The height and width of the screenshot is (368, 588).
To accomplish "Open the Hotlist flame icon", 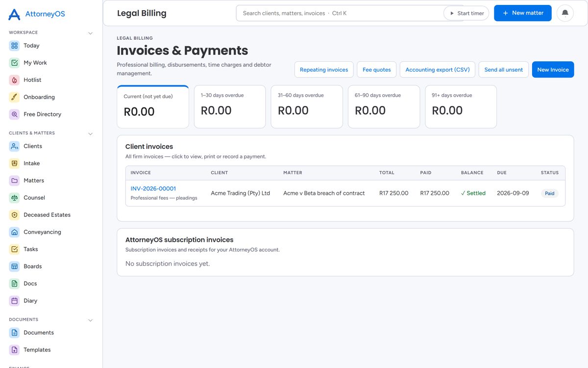I will point(14,80).
